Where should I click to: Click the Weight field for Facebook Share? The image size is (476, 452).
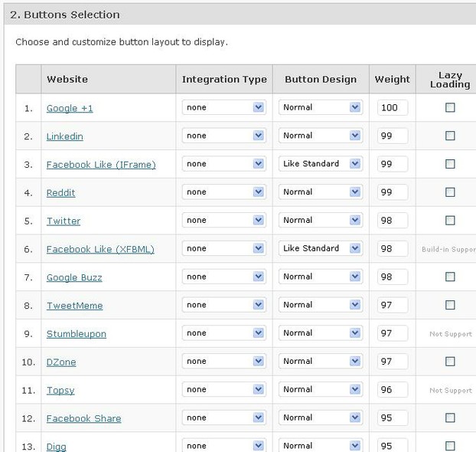[393, 418]
